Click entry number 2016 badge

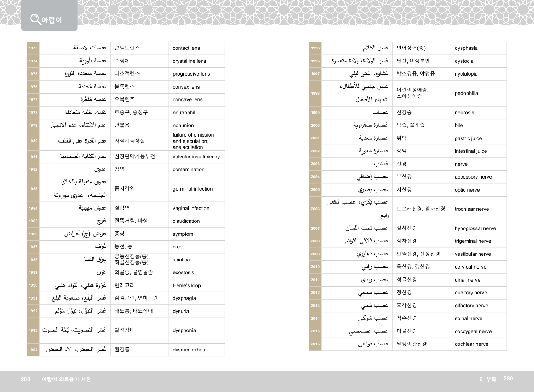tap(315, 344)
